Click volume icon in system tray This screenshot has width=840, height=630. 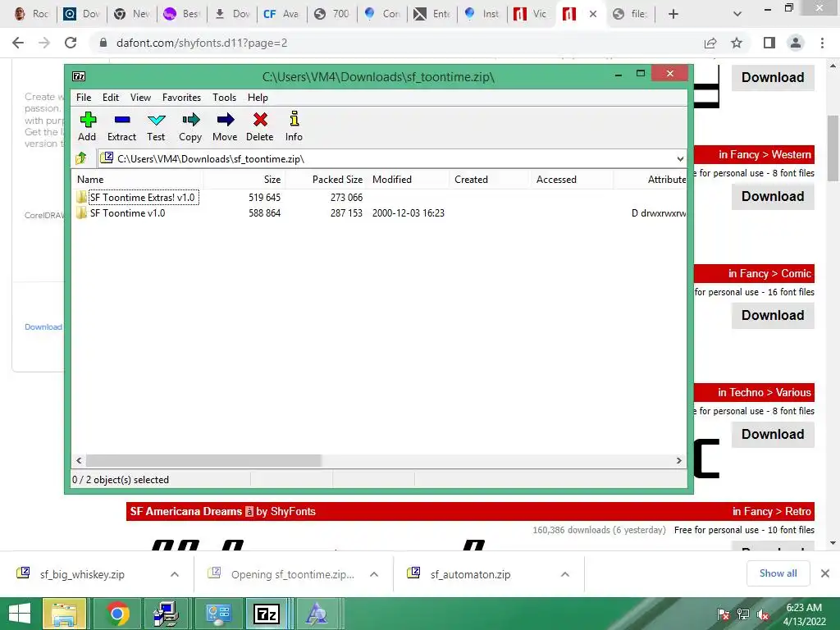[x=762, y=614]
